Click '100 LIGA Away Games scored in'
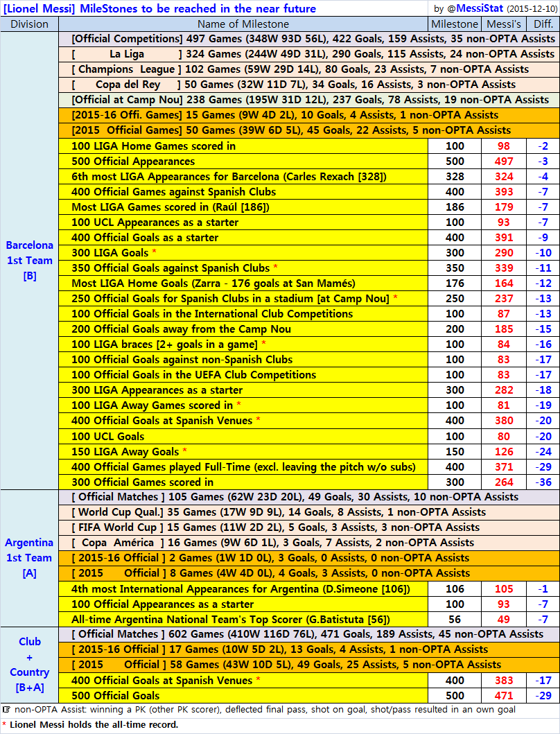560x734 pixels. (243, 405)
